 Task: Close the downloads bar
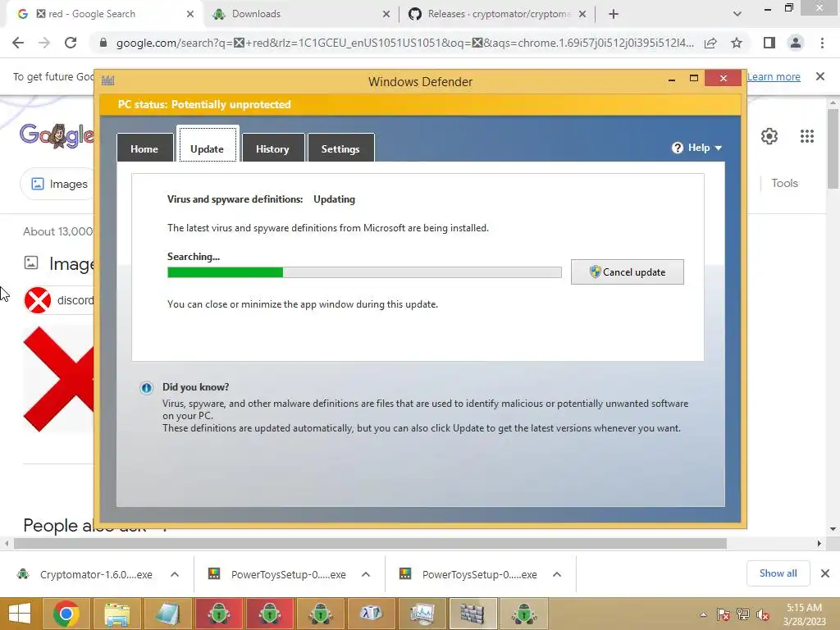click(825, 573)
